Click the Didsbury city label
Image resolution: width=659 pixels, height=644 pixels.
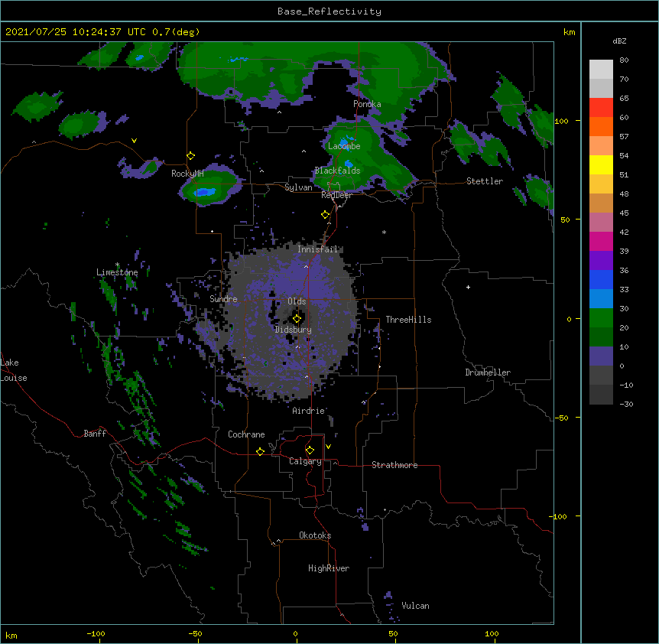[x=294, y=330]
